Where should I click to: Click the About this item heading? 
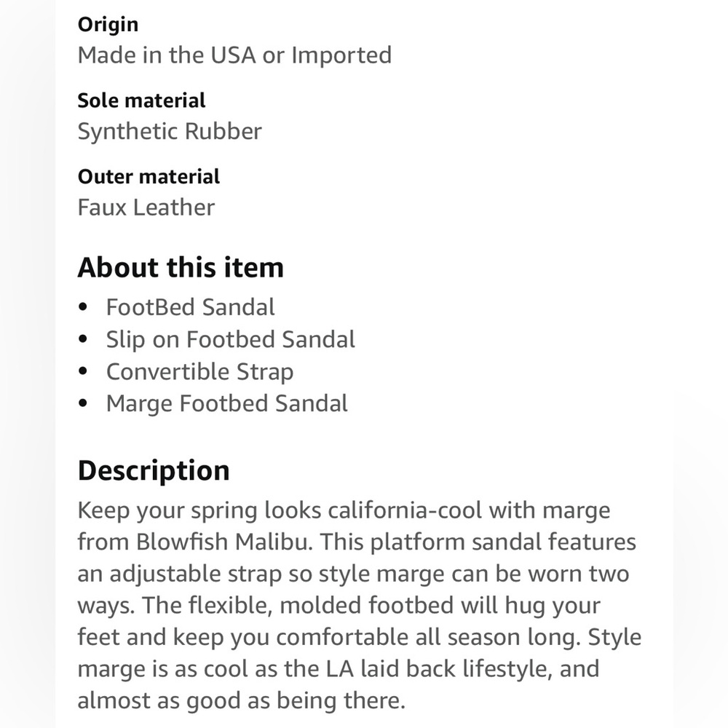point(181,268)
